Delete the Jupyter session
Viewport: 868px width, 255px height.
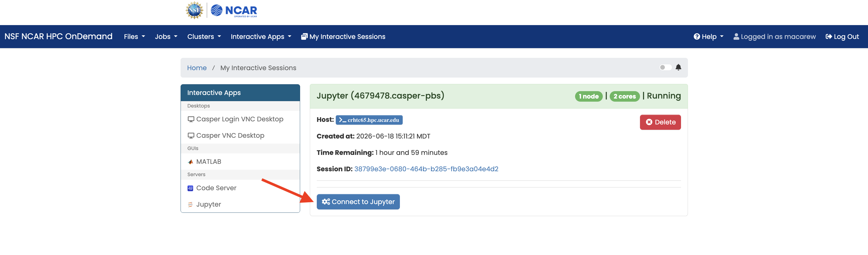click(x=660, y=122)
